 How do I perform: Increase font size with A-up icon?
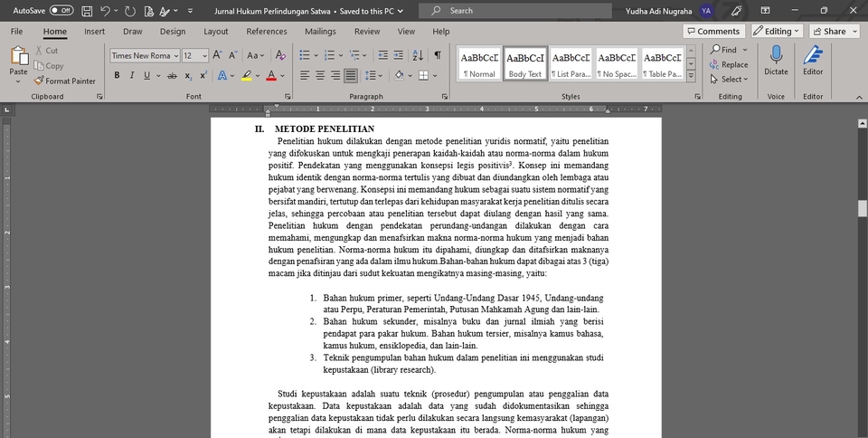tap(218, 55)
